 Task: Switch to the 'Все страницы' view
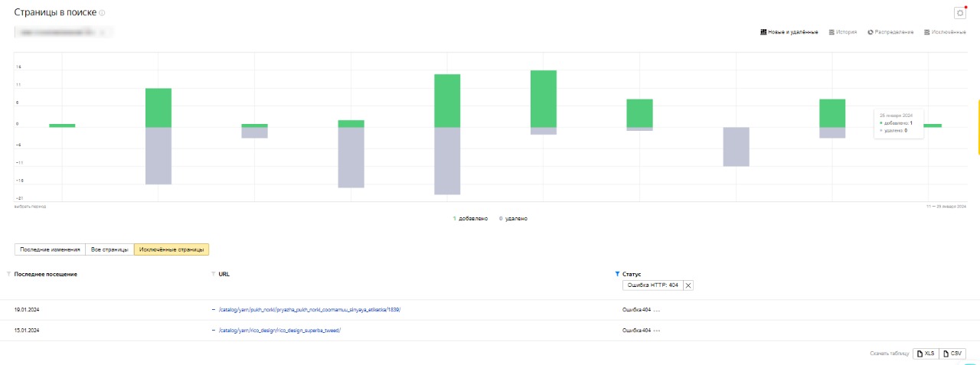click(109, 249)
